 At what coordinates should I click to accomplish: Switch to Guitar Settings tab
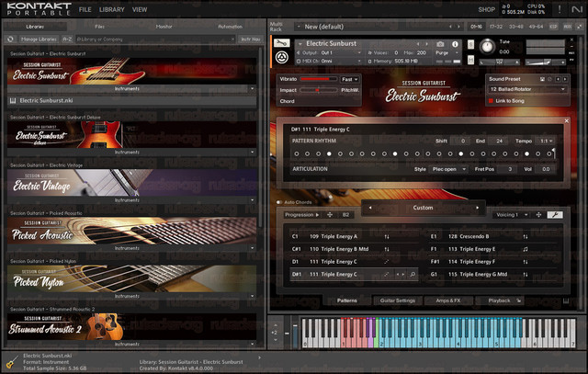pos(398,300)
